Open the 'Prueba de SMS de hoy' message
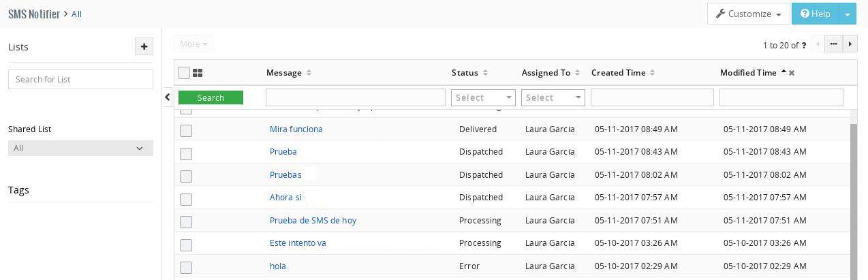The image size is (868, 280). click(313, 220)
